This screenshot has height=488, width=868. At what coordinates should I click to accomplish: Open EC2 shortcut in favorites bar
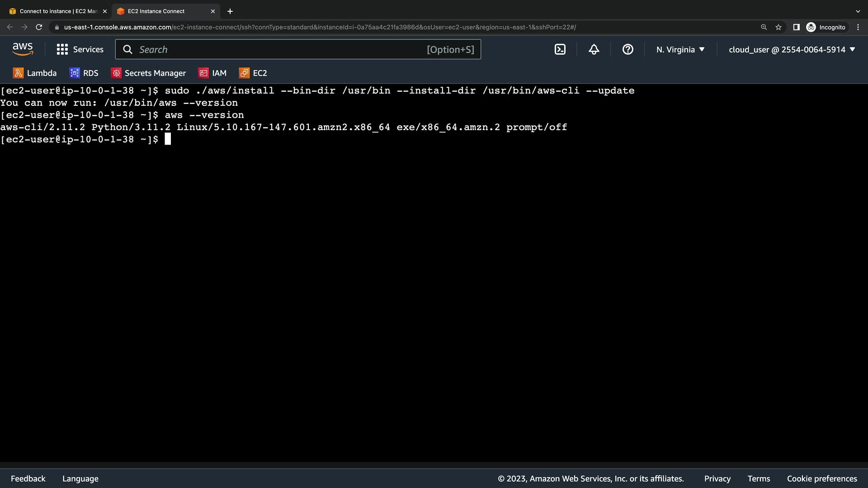253,73
